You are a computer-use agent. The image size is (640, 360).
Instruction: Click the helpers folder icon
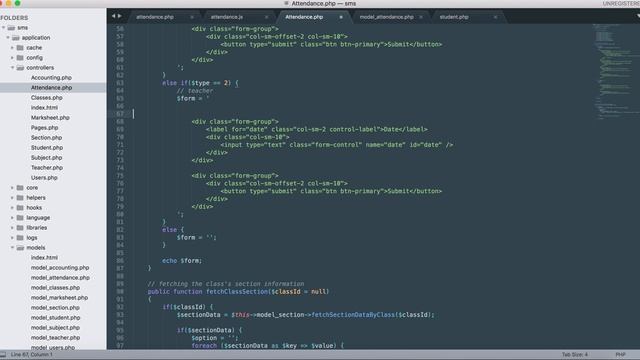(x=20, y=198)
